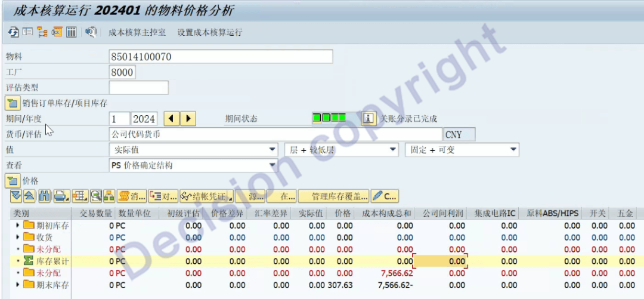Open 成本核算主控室 from the toolbar
This screenshot has height=299, width=644.
point(137,32)
